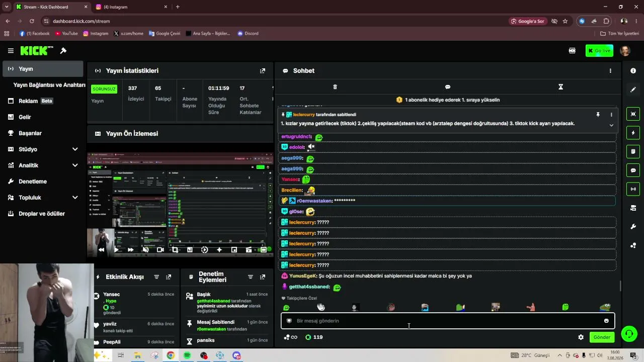The width and height of the screenshot is (644, 362).
Task: Click the Bir mesaj gönderin input field
Action: [x=448, y=321]
